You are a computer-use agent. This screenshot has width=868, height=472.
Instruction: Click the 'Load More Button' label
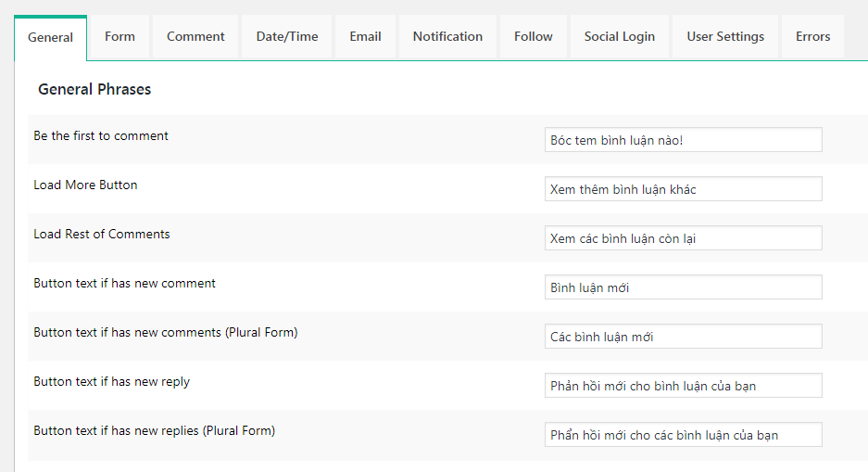(x=85, y=185)
